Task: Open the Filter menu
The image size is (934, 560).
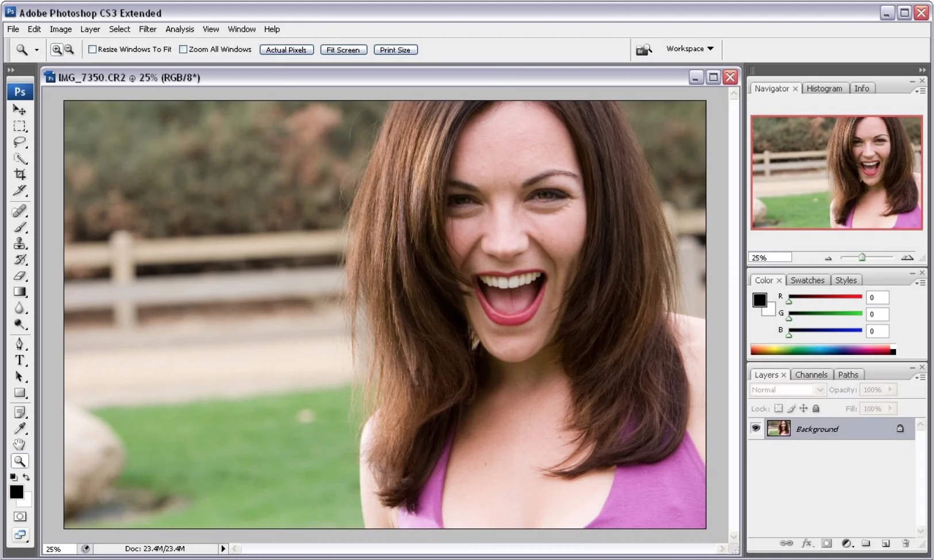Action: click(x=147, y=29)
